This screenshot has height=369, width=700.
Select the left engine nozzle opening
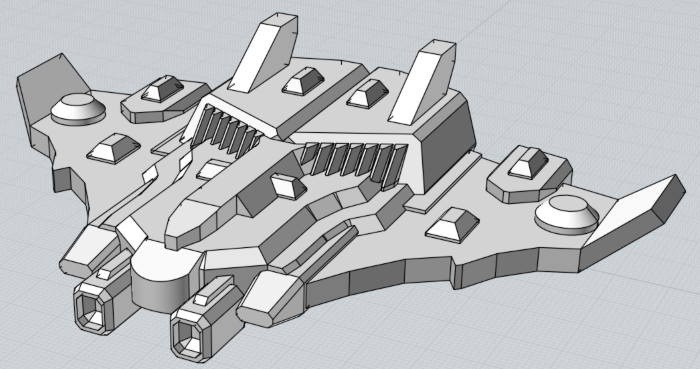click(90, 311)
